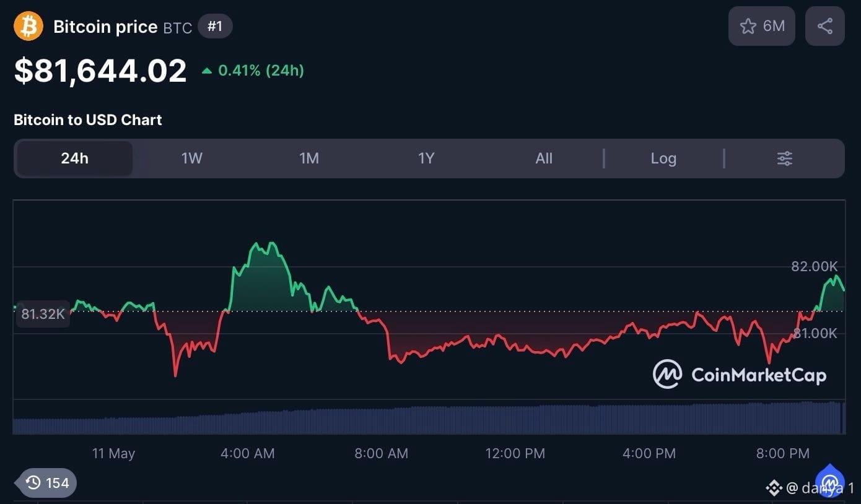Viewport: 861px width, 504px height.
Task: Click the Bitcoin price heading
Action: coord(105,27)
